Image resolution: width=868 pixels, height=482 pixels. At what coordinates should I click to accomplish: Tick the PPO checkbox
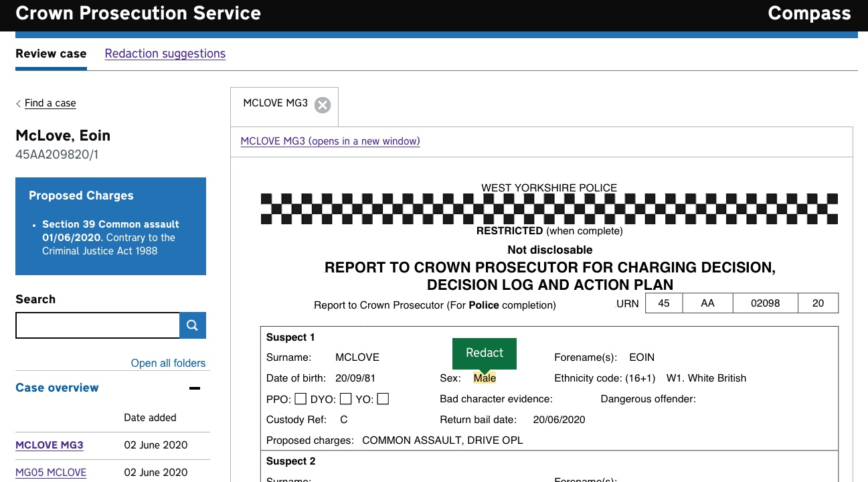click(x=300, y=399)
